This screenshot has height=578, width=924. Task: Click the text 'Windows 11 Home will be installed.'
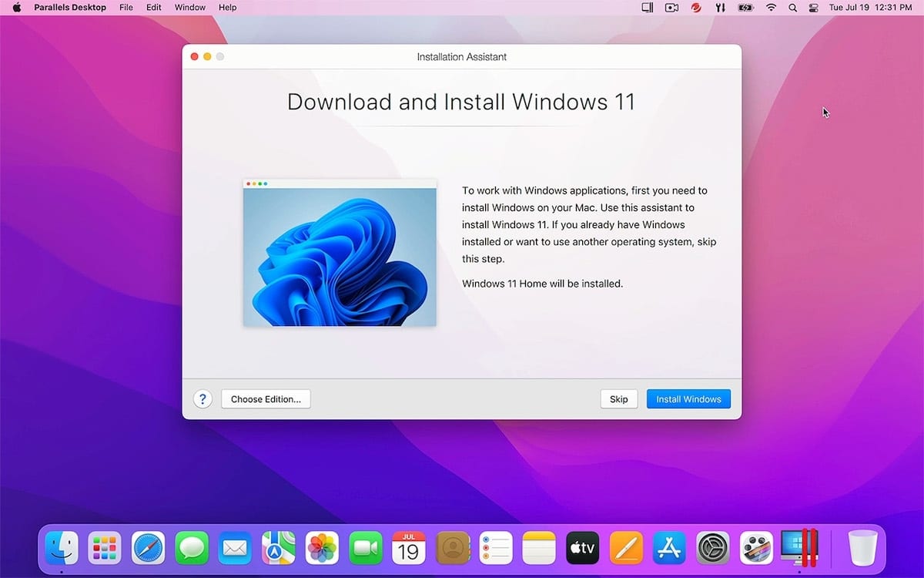(x=542, y=284)
